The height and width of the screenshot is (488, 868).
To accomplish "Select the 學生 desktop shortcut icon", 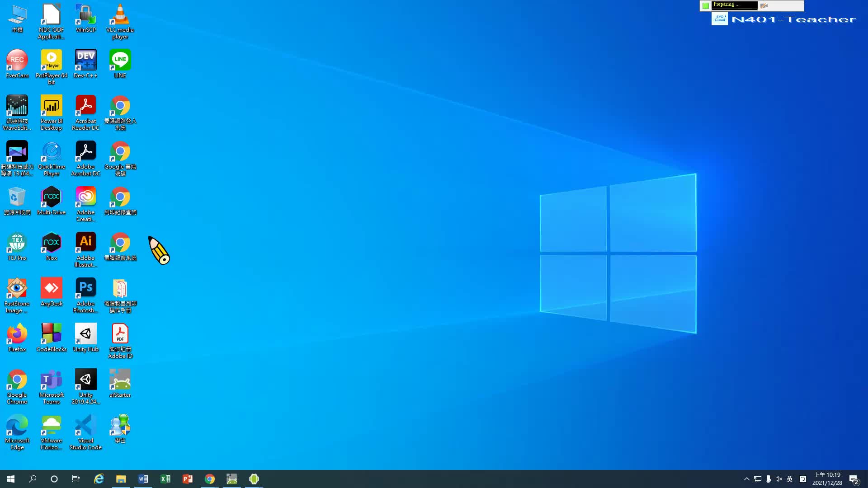I will click(x=120, y=429).
